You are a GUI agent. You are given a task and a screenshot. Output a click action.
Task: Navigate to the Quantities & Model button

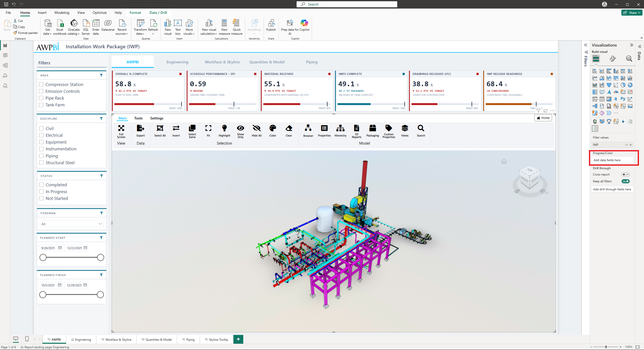pos(267,62)
